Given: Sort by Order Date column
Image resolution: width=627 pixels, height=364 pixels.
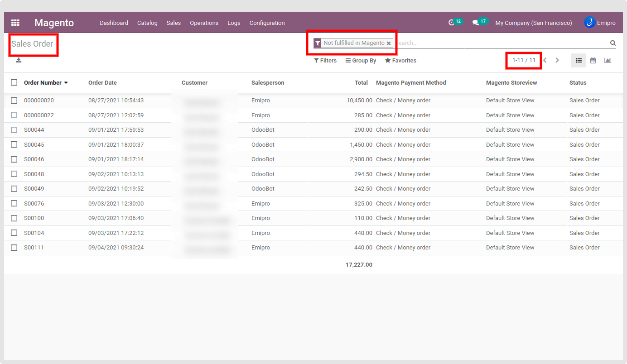Looking at the screenshot, I should [102, 83].
